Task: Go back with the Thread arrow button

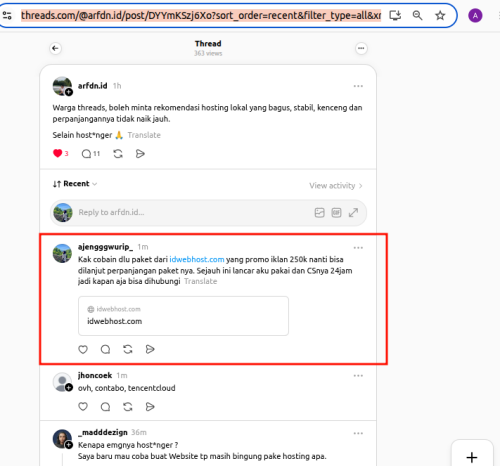Action: click(x=55, y=48)
